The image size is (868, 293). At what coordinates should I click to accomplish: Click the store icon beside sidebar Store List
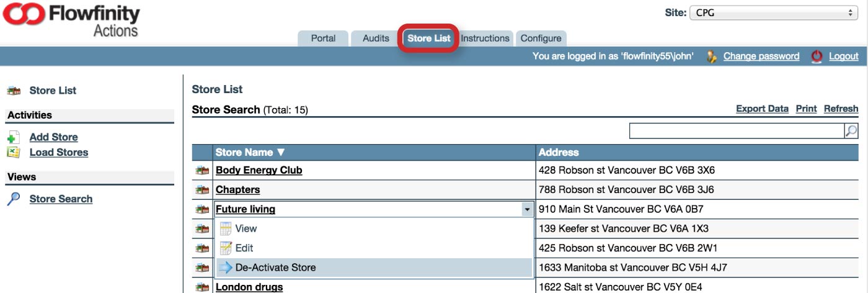(x=14, y=91)
